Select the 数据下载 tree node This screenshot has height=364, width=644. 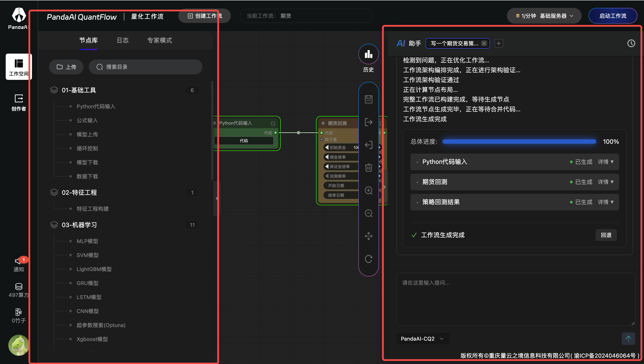87,176
